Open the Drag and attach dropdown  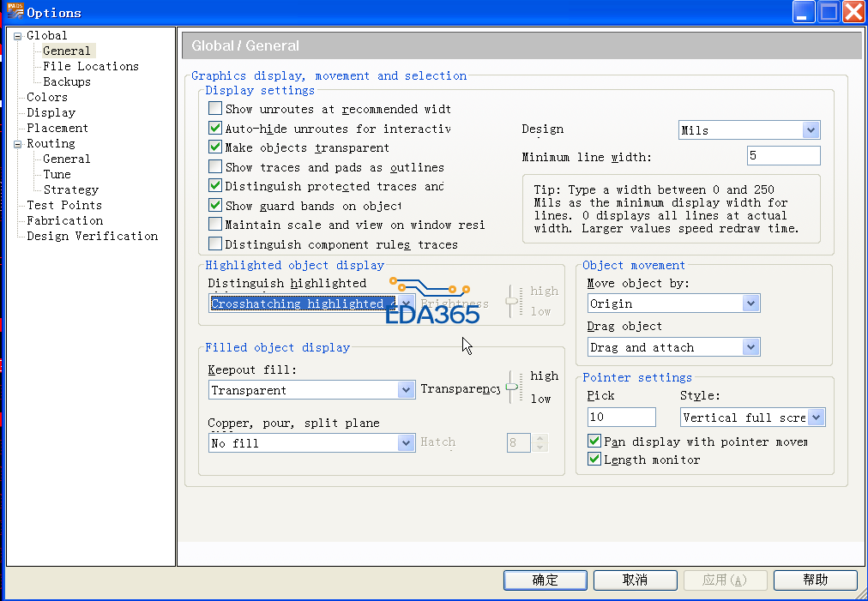[x=750, y=347]
